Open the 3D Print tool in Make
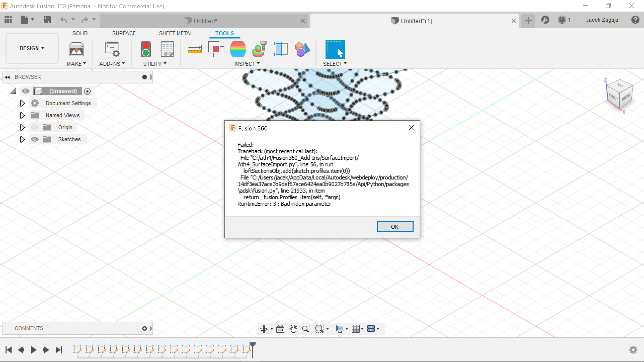Image resolution: width=644 pixels, height=362 pixels. click(x=76, y=49)
